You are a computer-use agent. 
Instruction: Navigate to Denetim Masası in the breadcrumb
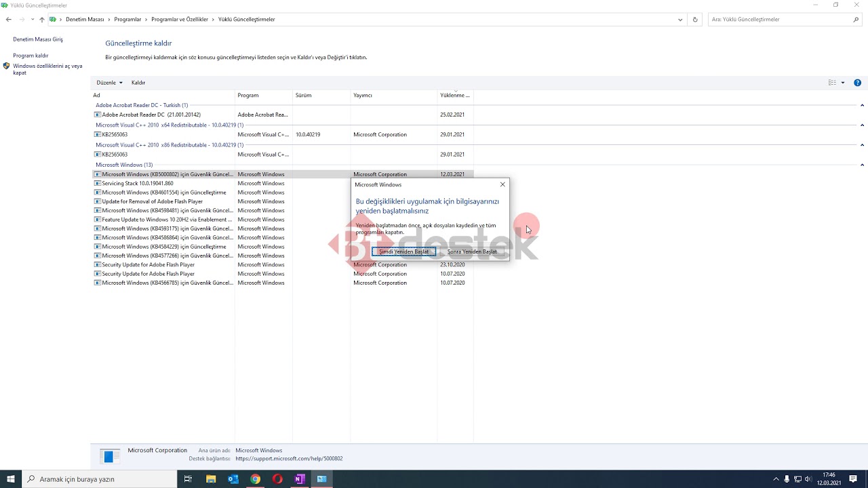click(x=85, y=20)
